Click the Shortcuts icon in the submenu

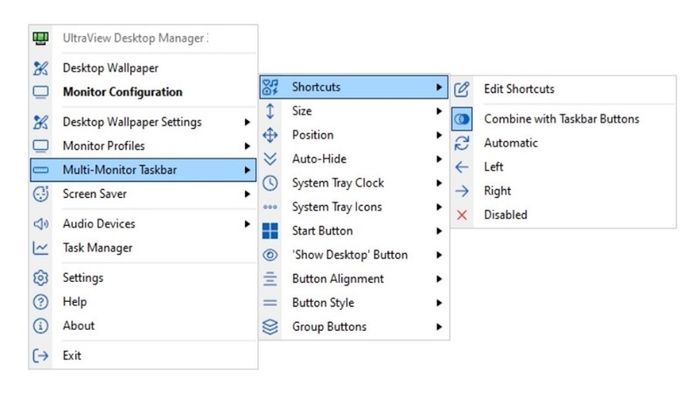(270, 87)
